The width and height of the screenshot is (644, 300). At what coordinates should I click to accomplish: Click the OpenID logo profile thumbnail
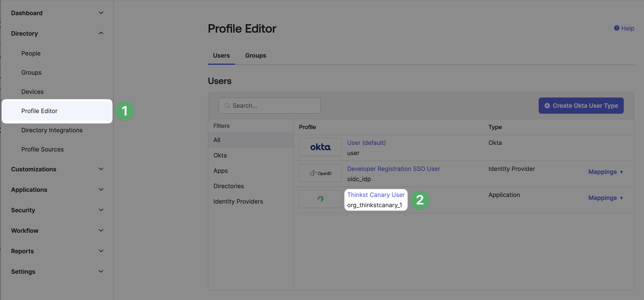[x=320, y=173]
